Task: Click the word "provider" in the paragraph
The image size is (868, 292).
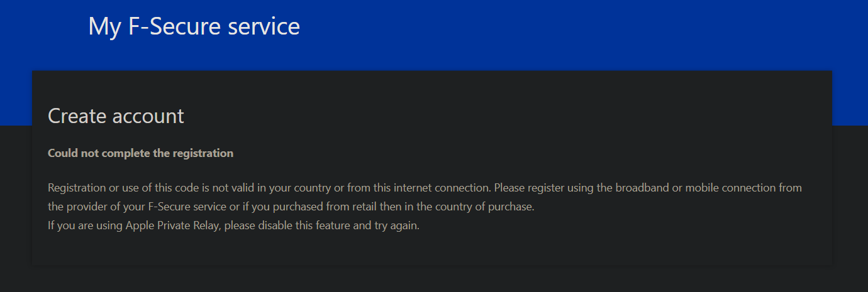Action: tap(87, 207)
